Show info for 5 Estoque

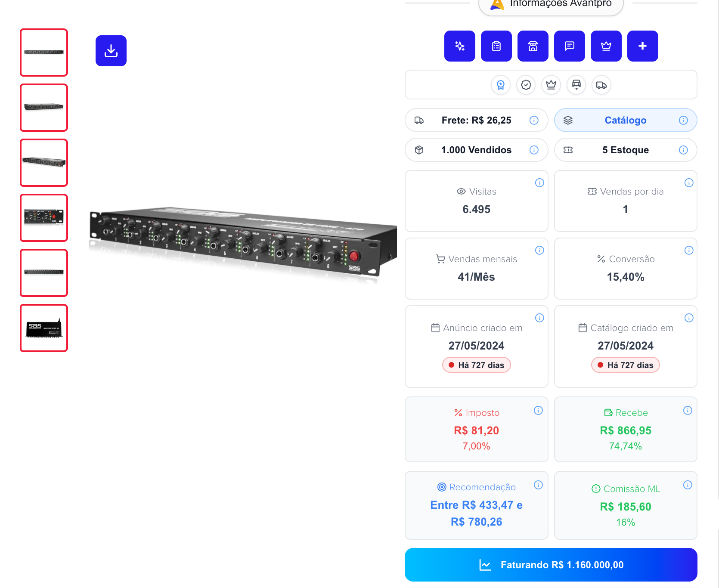[x=683, y=150]
